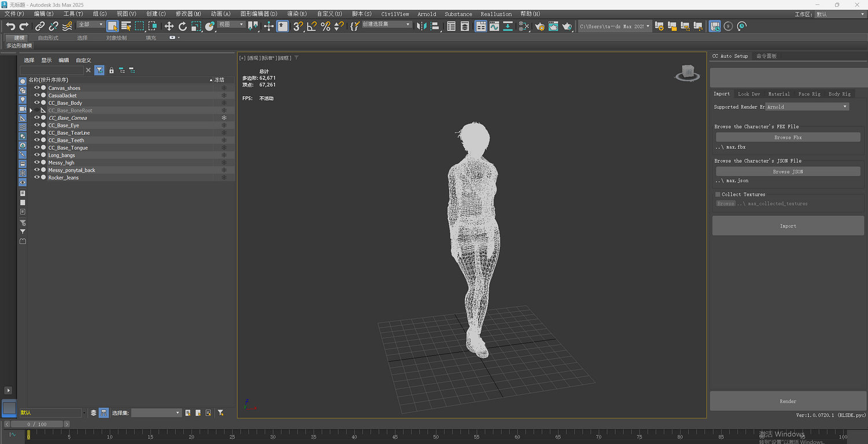
Task: Hide the Canvas_shoes object via eye icon
Action: pyautogui.click(x=36, y=88)
